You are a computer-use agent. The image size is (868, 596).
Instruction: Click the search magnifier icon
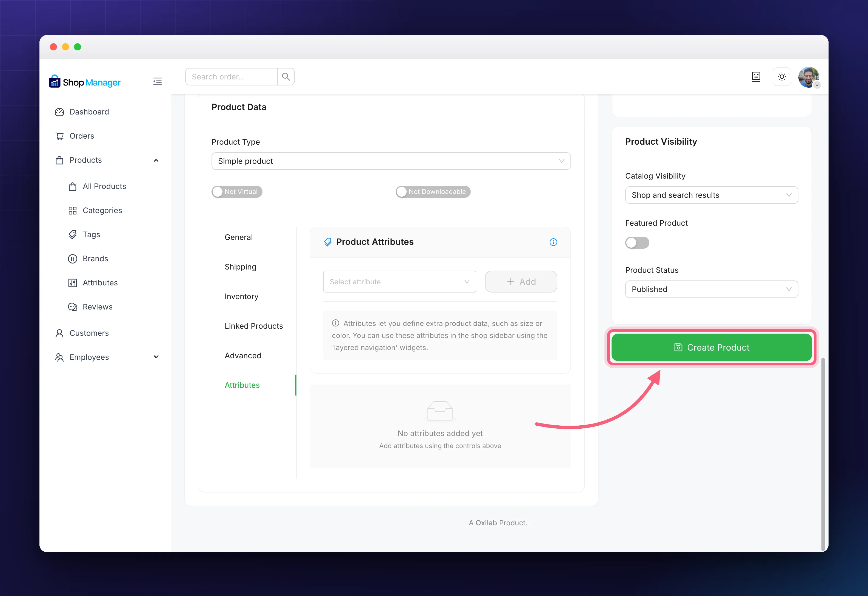286,77
